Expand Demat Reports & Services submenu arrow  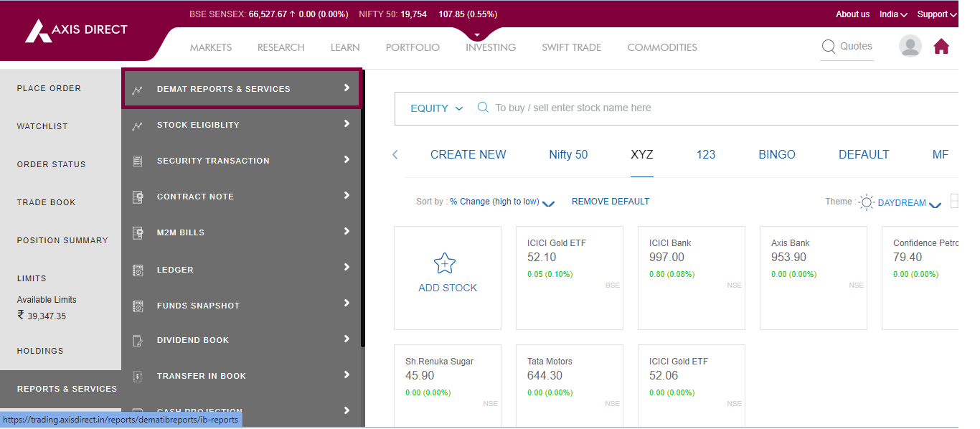coord(347,88)
